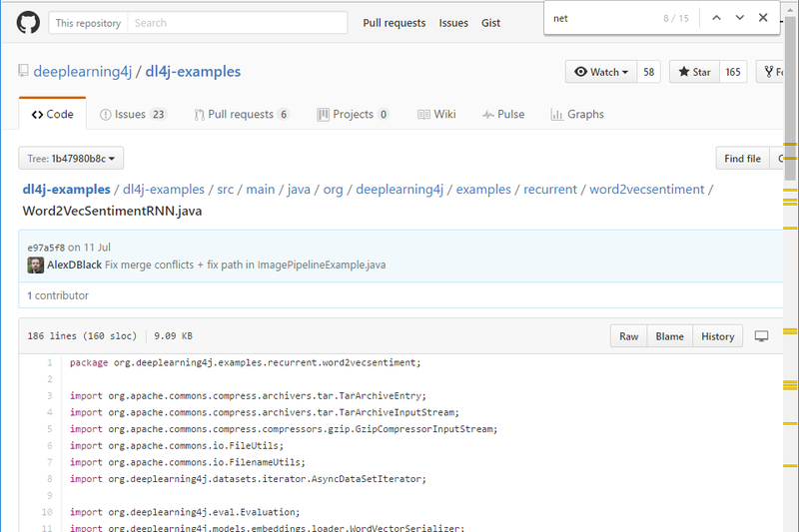799x532 pixels.
Task: Open the main breadcrumb folder
Action: pyautogui.click(x=261, y=189)
